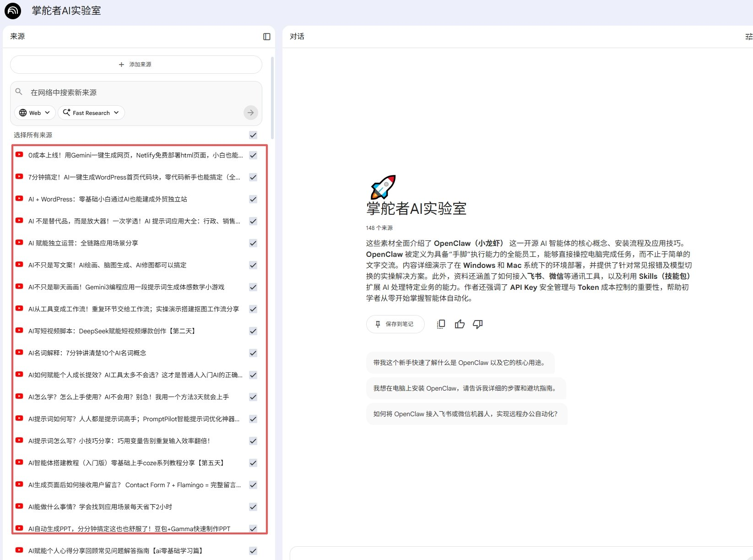Viewport: 753px width, 560px height.
Task: Uncheck AI名词解释 source checkbox
Action: coord(253,353)
